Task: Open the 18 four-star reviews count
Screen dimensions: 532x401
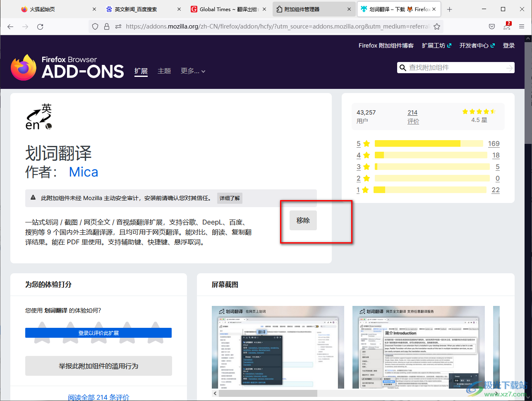Action: pos(496,155)
